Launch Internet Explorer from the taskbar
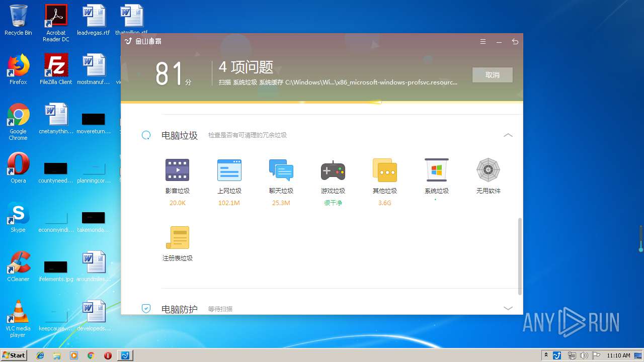Screen dimensions: 644x362 (x=40, y=355)
